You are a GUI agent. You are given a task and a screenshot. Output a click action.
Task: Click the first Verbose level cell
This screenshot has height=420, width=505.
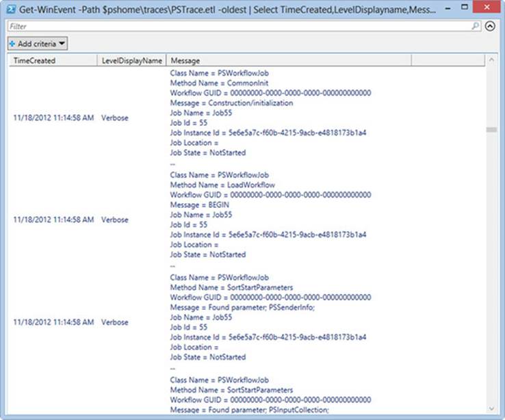click(x=115, y=118)
